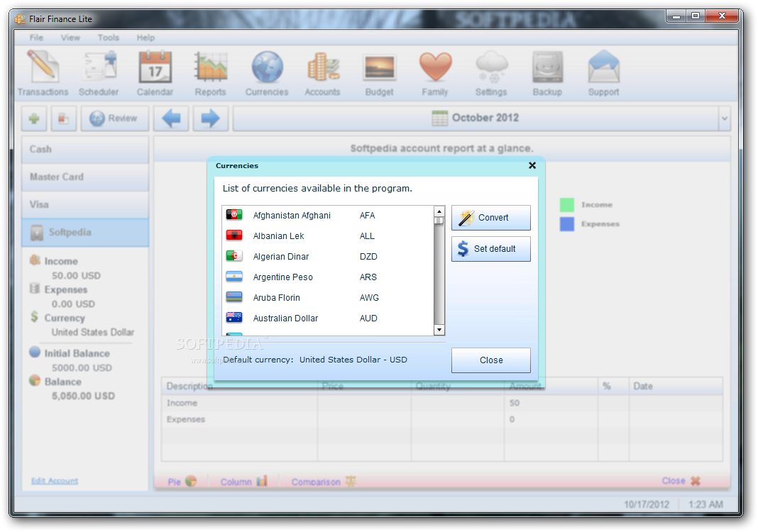
Task: Click the Date column header
Action: (x=676, y=387)
